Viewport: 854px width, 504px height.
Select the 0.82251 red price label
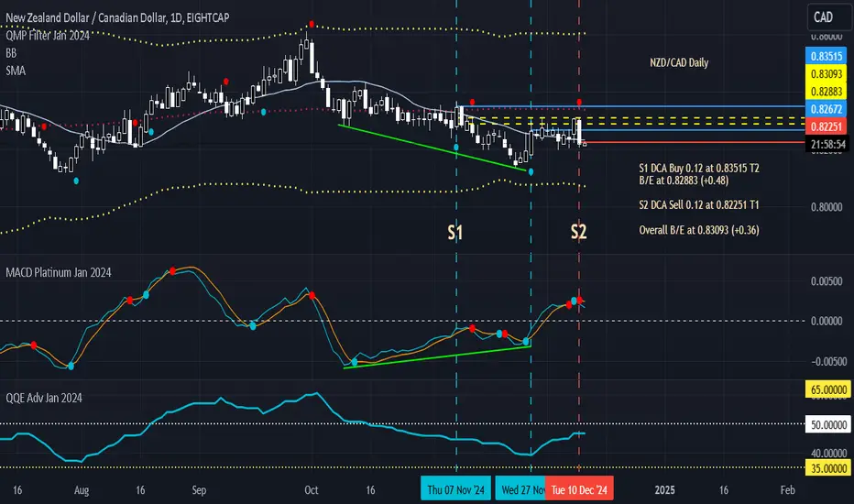tap(827, 127)
